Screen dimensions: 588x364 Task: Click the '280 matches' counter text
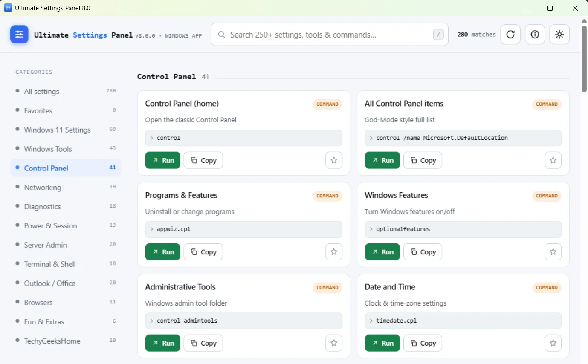pos(477,35)
